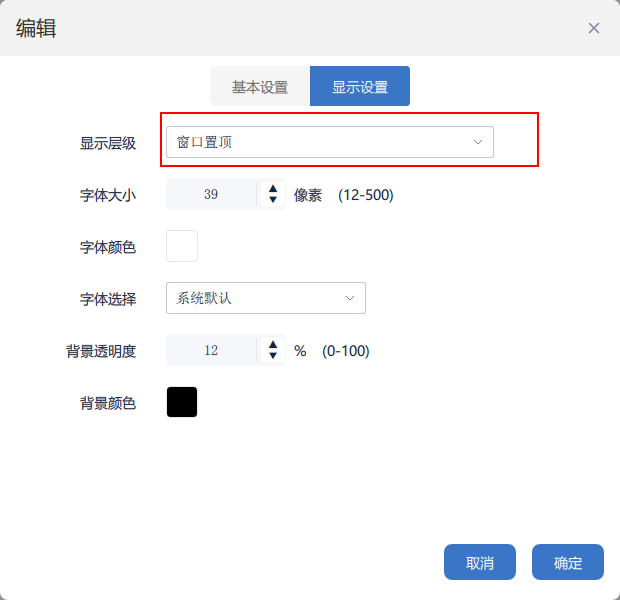Select the 显示设置 tab
Image resolution: width=620 pixels, height=600 pixels.
(x=360, y=87)
